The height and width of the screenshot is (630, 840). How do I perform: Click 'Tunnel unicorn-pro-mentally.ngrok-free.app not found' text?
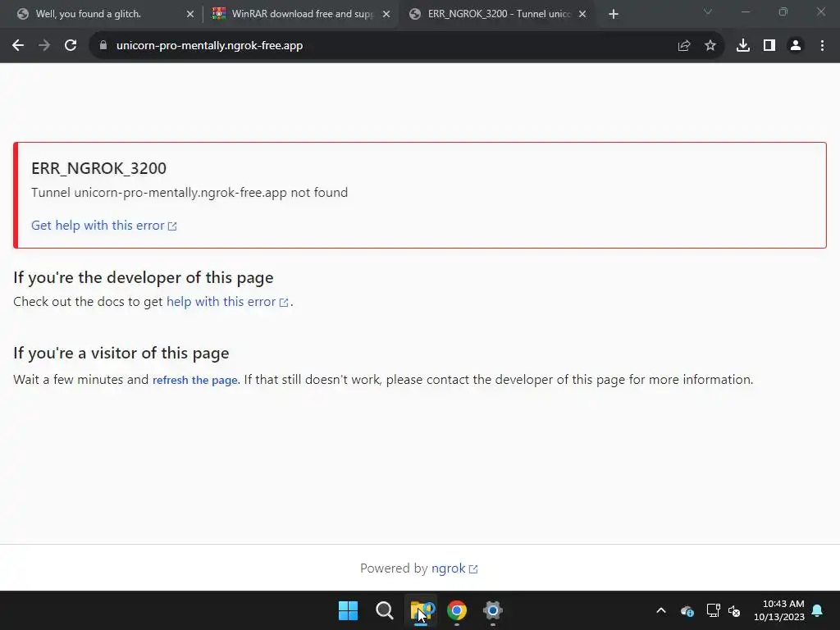(189, 192)
